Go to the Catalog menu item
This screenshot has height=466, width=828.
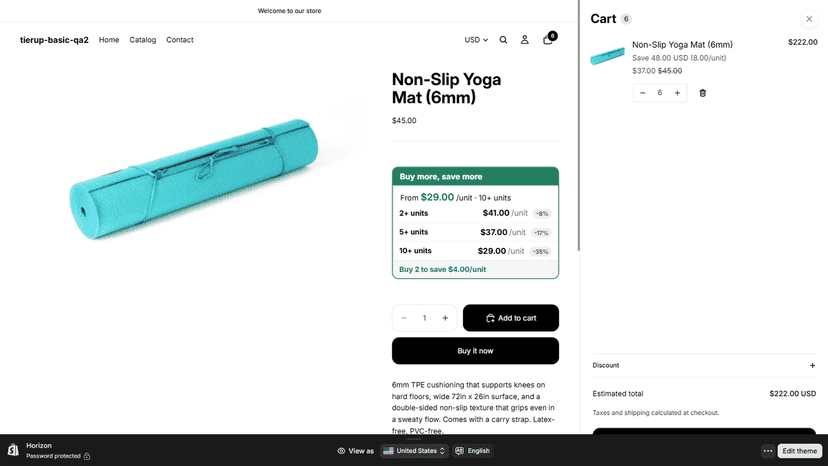click(143, 40)
